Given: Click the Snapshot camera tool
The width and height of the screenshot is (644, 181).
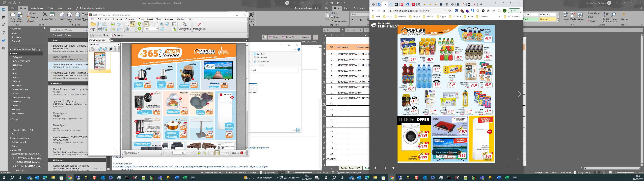Looking at the screenshot, I should (127, 29).
